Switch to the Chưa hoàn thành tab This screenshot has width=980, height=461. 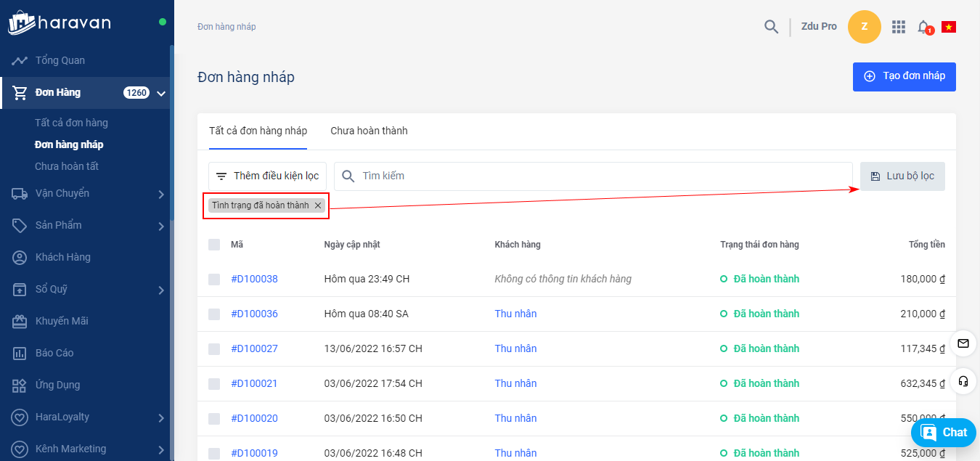click(369, 131)
